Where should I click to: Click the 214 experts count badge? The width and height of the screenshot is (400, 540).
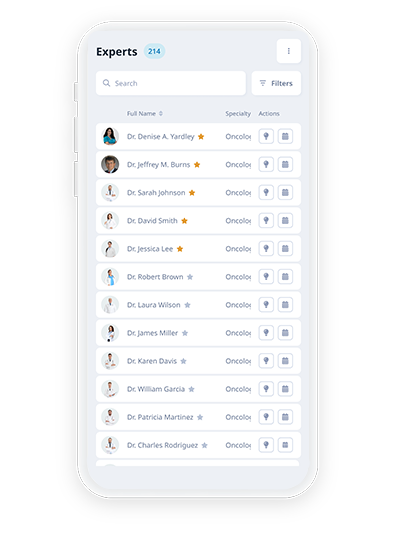point(154,51)
